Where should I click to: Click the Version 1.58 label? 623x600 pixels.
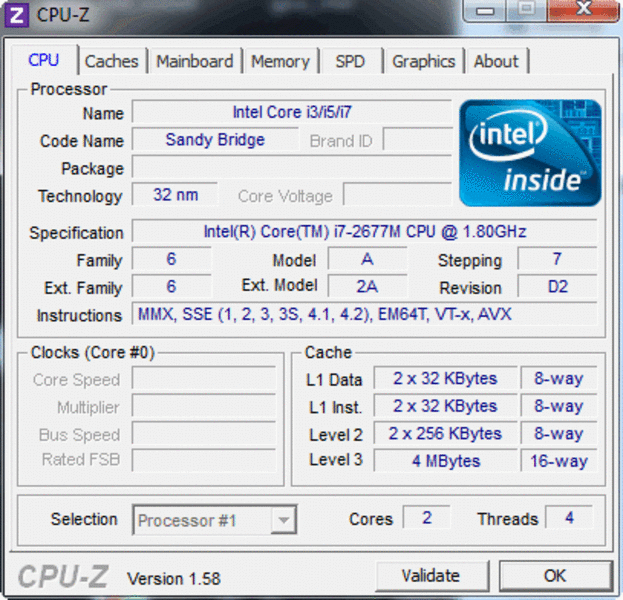pyautogui.click(x=174, y=579)
